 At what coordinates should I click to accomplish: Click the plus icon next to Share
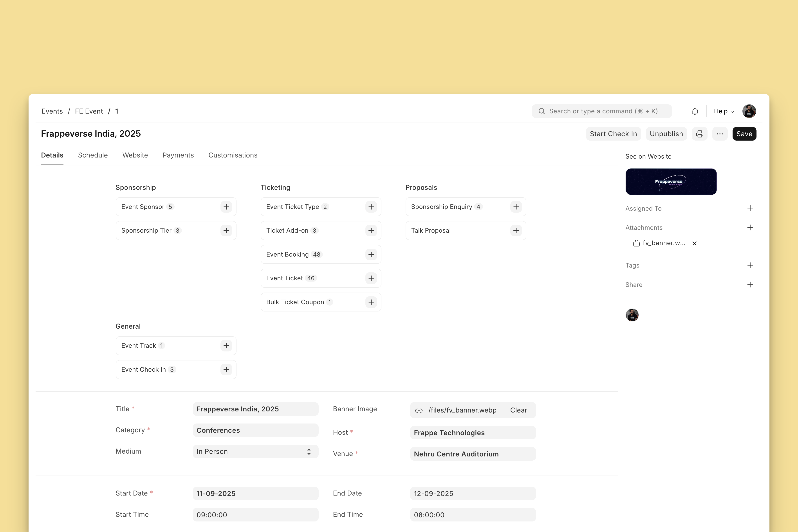[x=750, y=285]
